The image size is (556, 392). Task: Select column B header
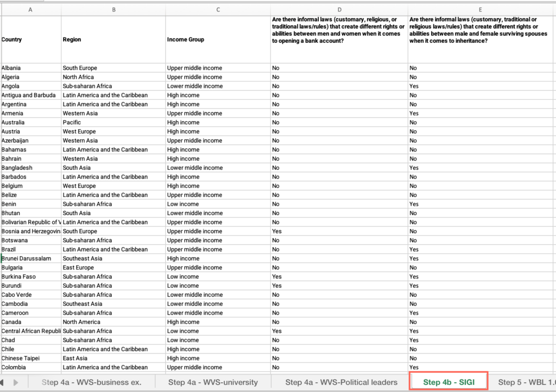[x=113, y=10]
